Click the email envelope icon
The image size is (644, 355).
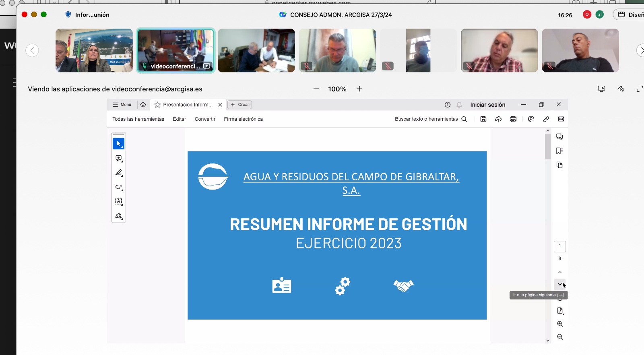561,119
